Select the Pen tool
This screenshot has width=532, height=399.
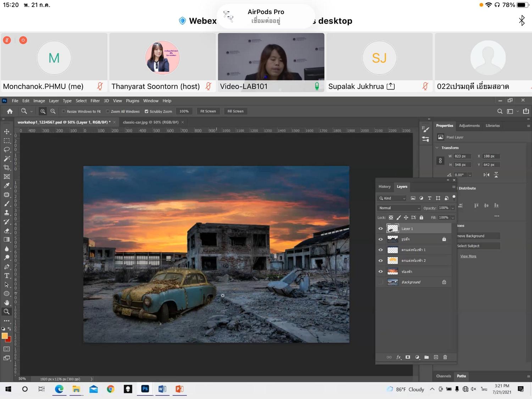point(7,267)
